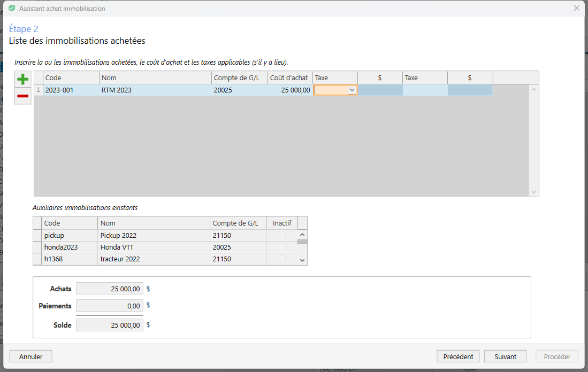Screen dimensions: 588x372
Task: Toggle Inactif checkbox for honda2023 row
Action: coord(281,247)
